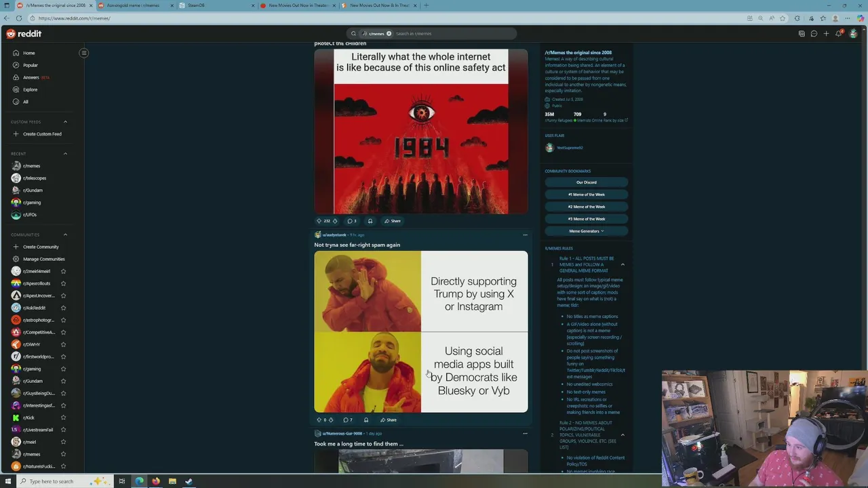
Task: Switch to first New Movies in Theaters tab
Action: (x=297, y=5)
